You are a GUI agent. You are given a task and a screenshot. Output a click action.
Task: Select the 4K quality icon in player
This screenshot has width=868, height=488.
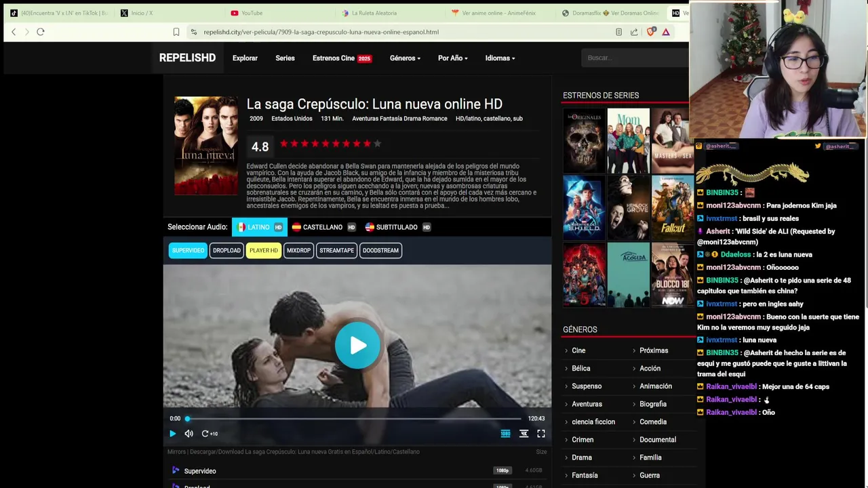(x=524, y=434)
